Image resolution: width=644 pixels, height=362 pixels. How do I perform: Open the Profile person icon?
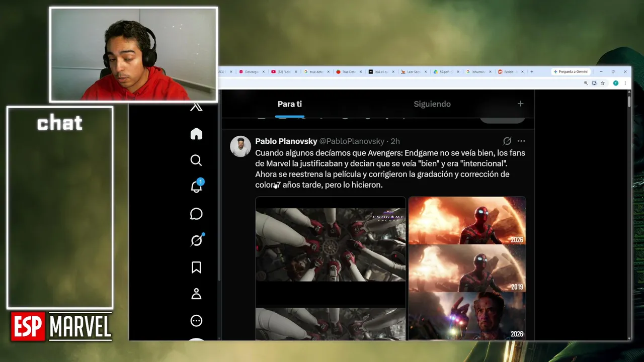pyautogui.click(x=196, y=294)
